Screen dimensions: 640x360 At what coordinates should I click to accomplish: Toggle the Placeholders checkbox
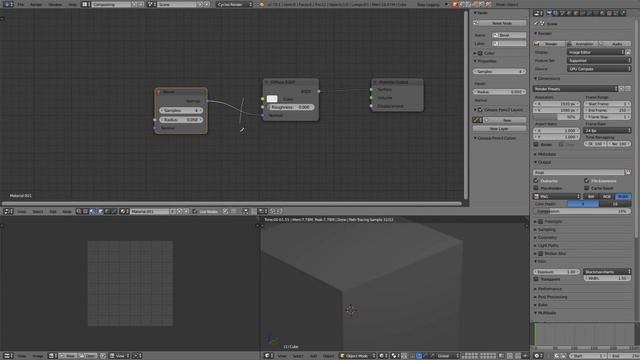[x=536, y=188]
